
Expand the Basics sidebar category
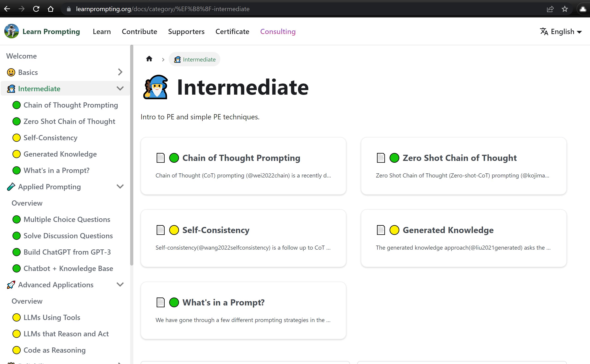pos(120,72)
